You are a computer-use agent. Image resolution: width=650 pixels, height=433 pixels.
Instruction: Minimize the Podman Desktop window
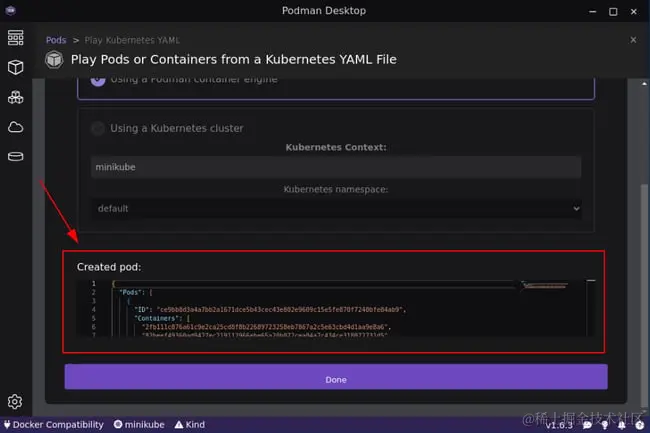click(593, 12)
